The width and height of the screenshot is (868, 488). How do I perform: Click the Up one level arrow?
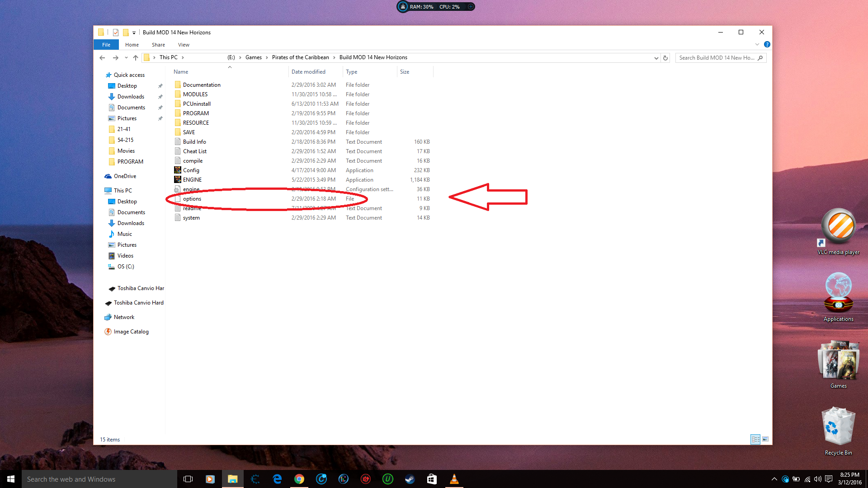click(x=136, y=58)
